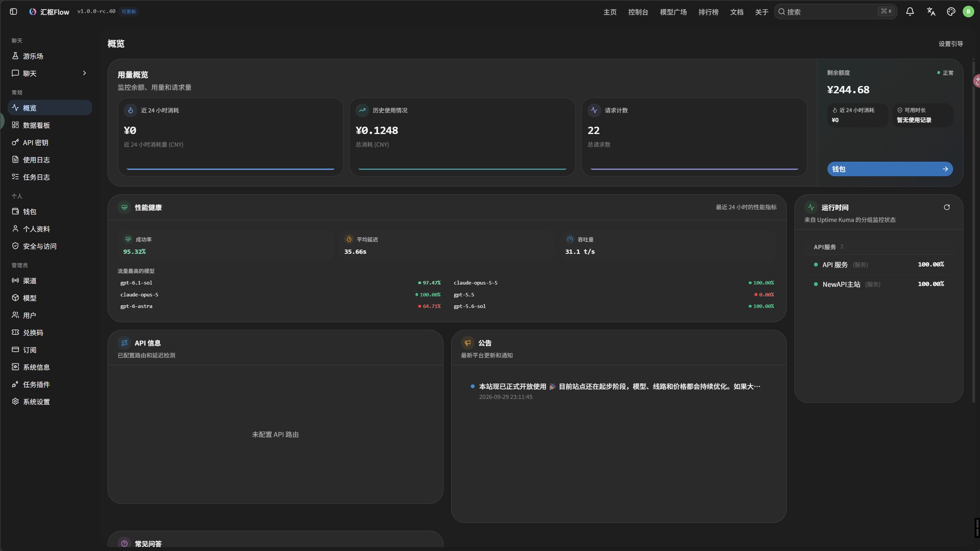Collapse the sidebar panel toggle

click(13, 12)
